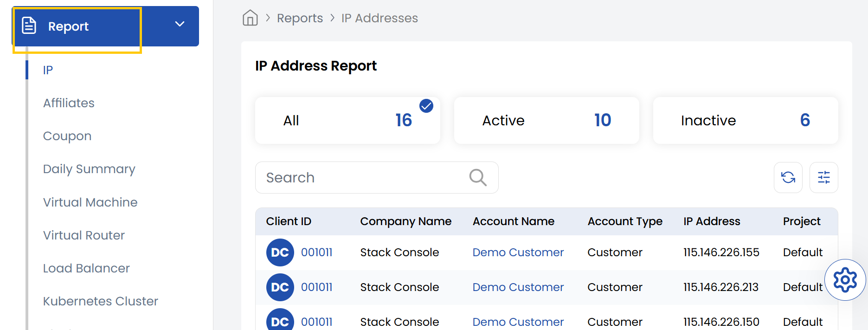Open the Coupon report
The width and height of the screenshot is (868, 330).
pos(67,136)
